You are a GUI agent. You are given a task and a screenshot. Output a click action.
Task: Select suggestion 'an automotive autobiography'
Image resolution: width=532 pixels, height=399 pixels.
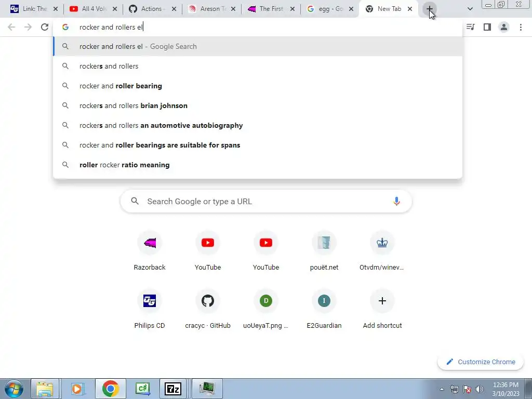(x=258, y=125)
